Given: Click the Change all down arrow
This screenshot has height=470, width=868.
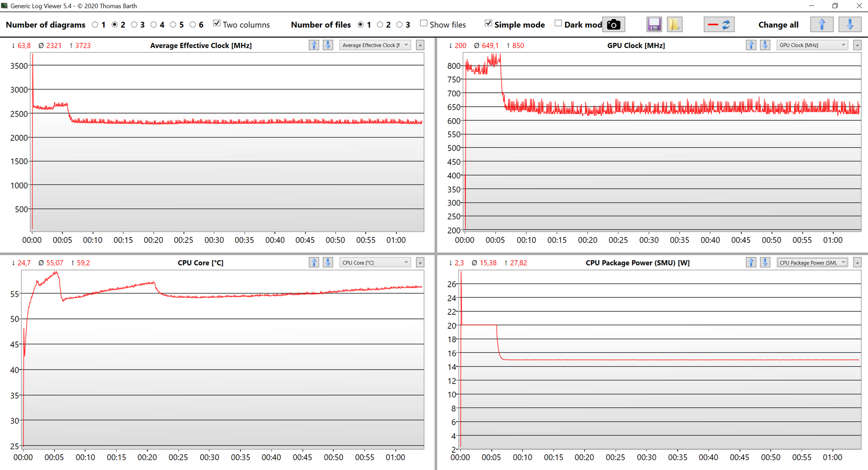Looking at the screenshot, I should tap(849, 24).
